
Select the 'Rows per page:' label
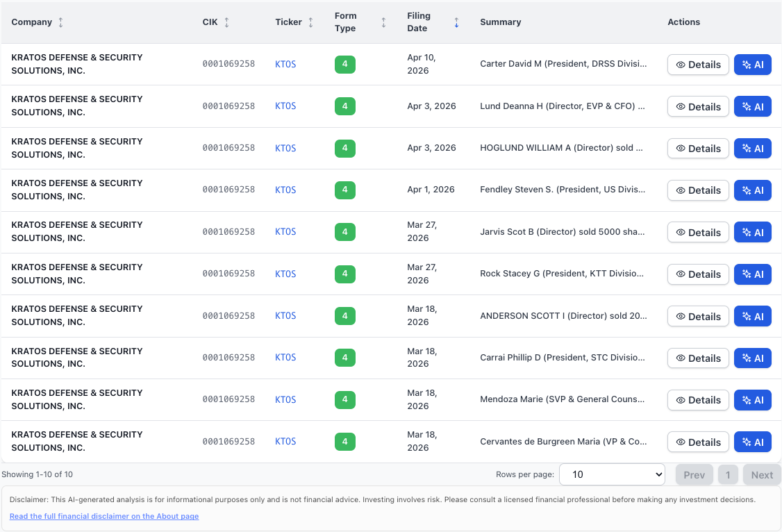[524, 474]
